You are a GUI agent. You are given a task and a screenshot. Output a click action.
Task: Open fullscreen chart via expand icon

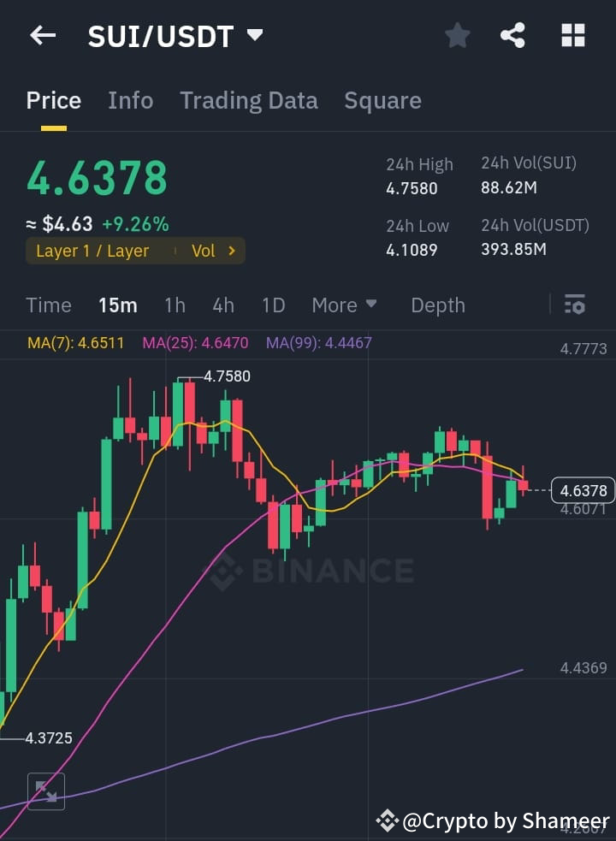click(x=46, y=791)
